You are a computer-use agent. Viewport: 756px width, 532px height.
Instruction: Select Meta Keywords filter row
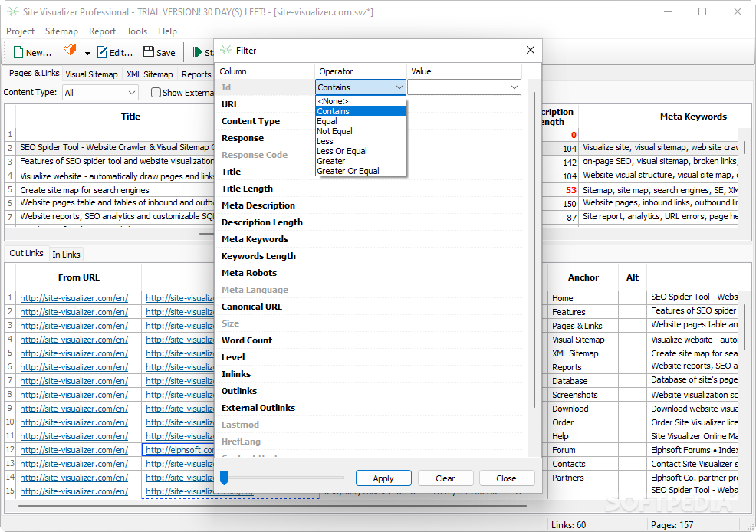255,239
